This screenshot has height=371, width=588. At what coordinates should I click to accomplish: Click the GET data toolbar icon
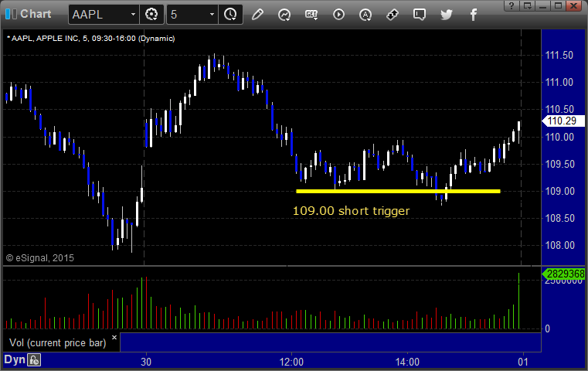pyautogui.click(x=311, y=15)
